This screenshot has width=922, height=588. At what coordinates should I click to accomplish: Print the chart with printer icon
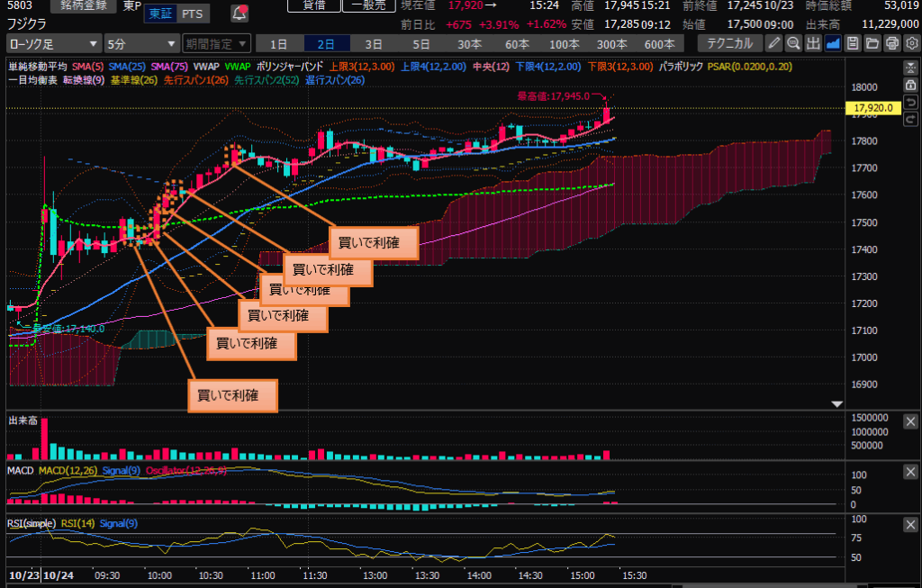pos(891,43)
